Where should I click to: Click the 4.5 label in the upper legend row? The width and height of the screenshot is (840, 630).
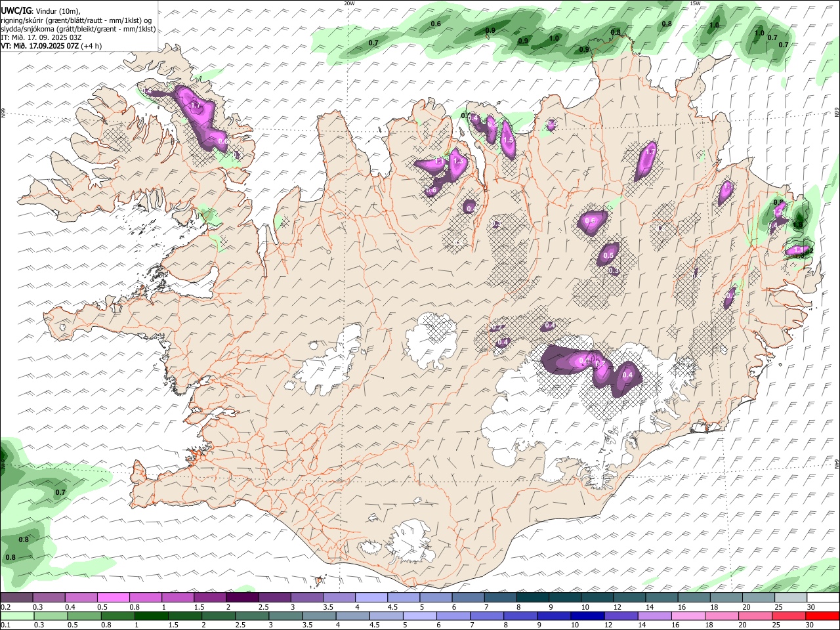(392, 607)
